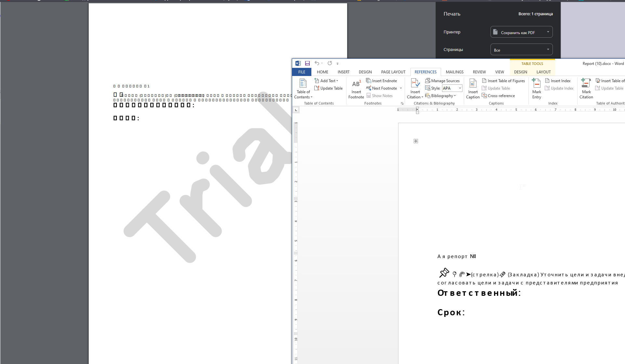The width and height of the screenshot is (625, 364).
Task: Click the Undo arrow in Word title bar
Action: (x=317, y=63)
